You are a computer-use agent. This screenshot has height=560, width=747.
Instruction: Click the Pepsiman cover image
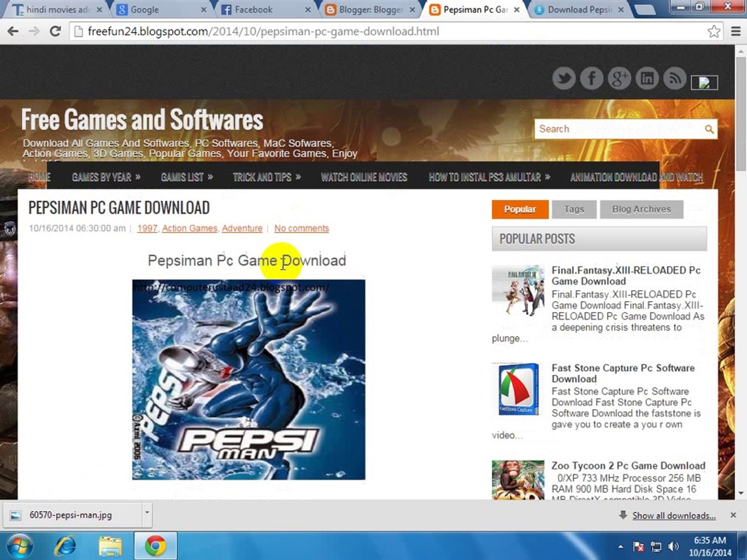pos(248,380)
